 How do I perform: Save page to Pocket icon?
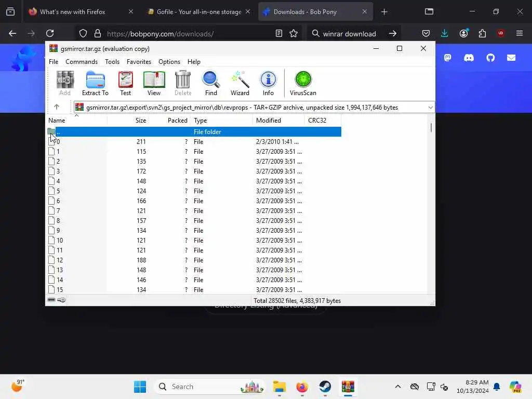pyautogui.click(x=426, y=33)
